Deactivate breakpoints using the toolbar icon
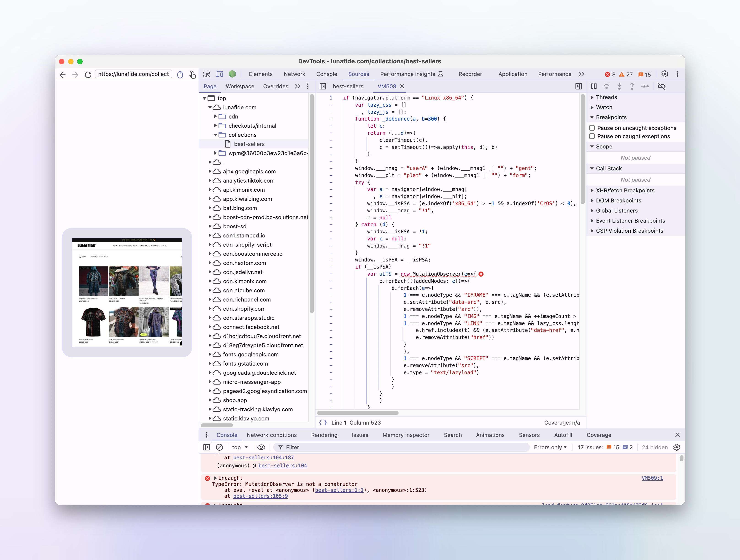 click(661, 86)
